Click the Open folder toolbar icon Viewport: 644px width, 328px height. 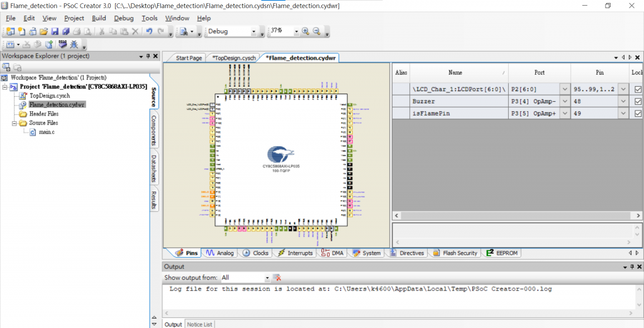click(x=44, y=31)
